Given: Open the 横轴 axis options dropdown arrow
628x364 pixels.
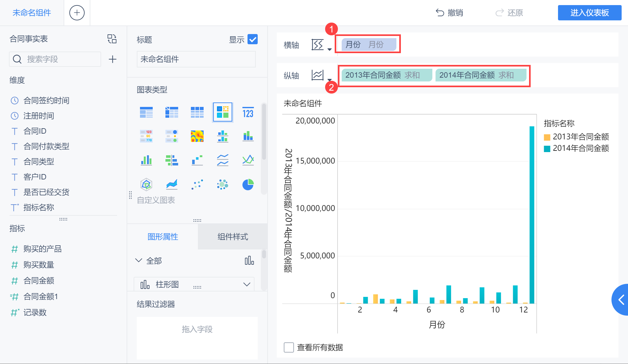Looking at the screenshot, I should (x=330, y=49).
